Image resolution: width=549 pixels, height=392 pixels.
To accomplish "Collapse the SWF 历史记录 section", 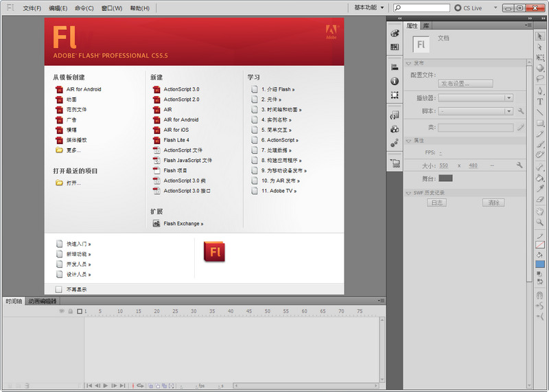I will point(408,193).
